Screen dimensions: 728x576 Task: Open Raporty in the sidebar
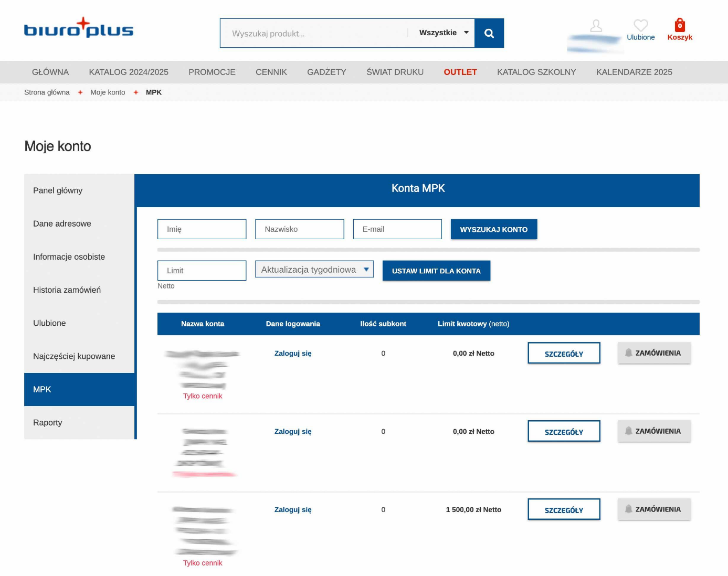79,422
